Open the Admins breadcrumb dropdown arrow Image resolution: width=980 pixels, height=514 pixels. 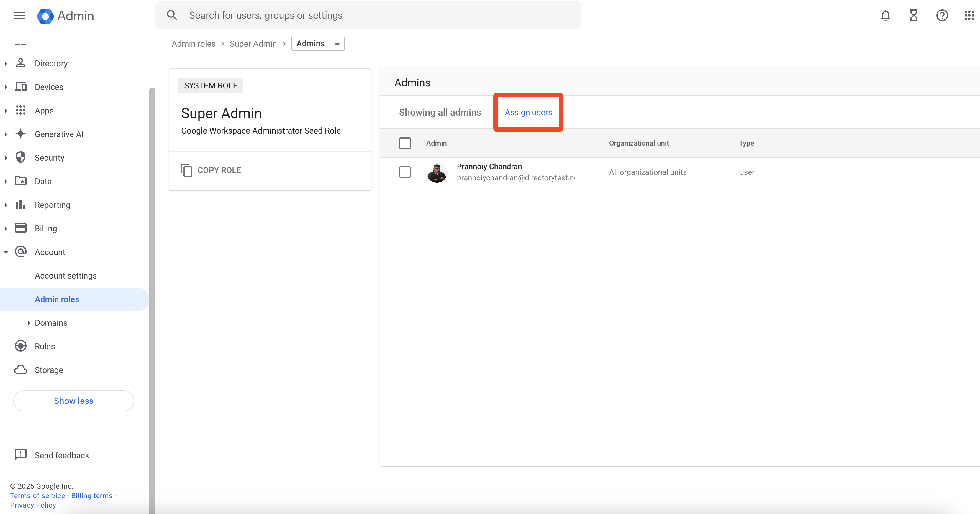337,44
